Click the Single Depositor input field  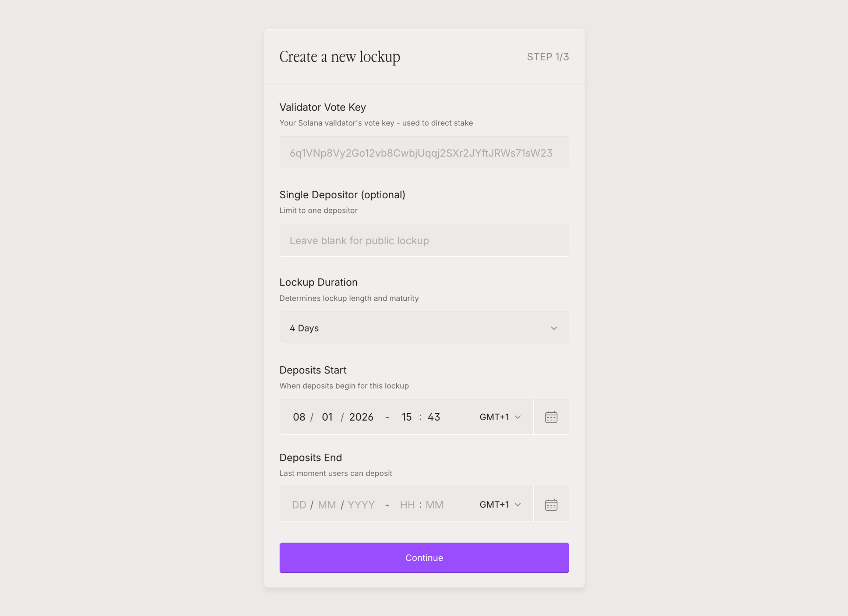pos(424,240)
